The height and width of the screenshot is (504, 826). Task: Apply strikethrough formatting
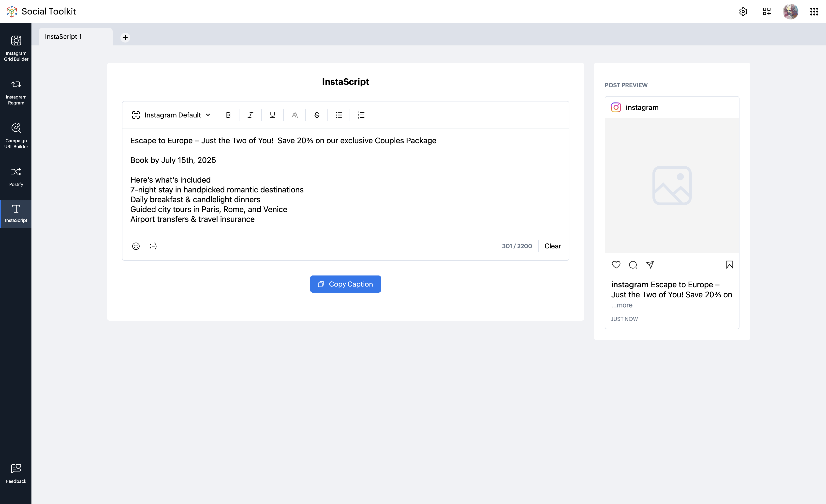point(316,115)
